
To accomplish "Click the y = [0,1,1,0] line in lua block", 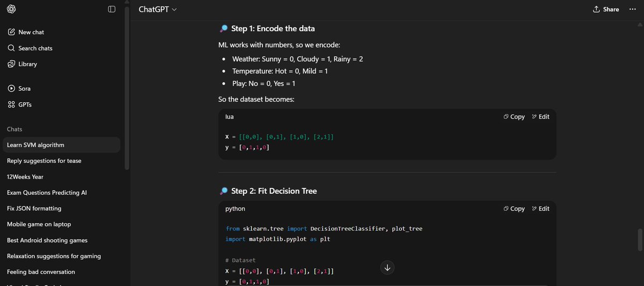I will pos(247,147).
